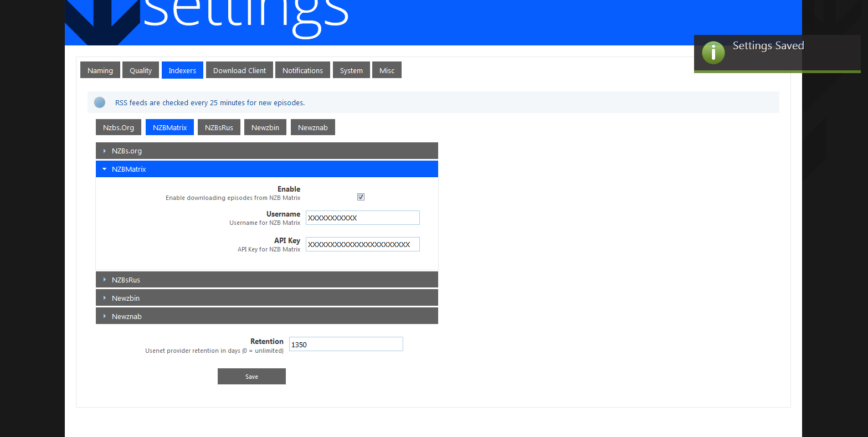This screenshot has width=868, height=437.
Task: Save the indexer settings
Action: (x=251, y=377)
